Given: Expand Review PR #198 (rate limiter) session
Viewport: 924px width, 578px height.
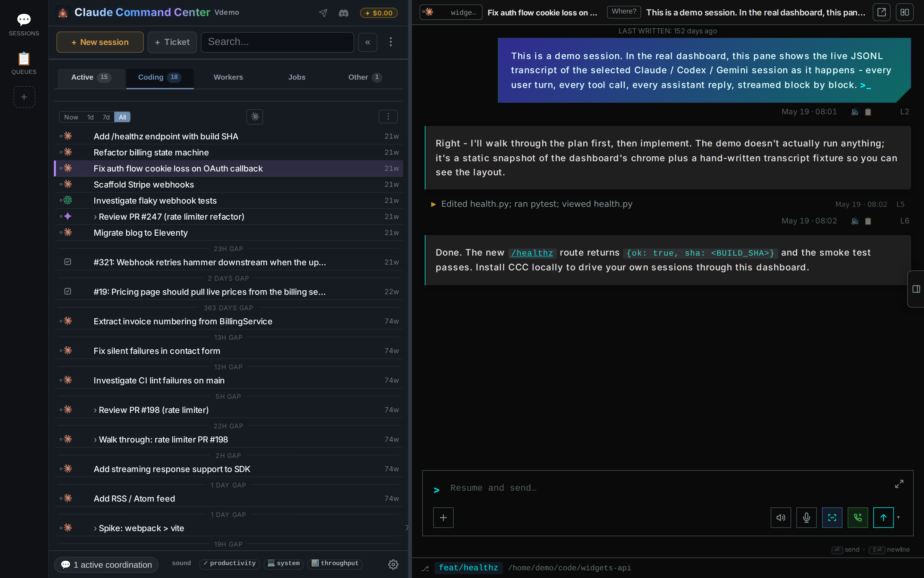Looking at the screenshot, I should point(95,410).
